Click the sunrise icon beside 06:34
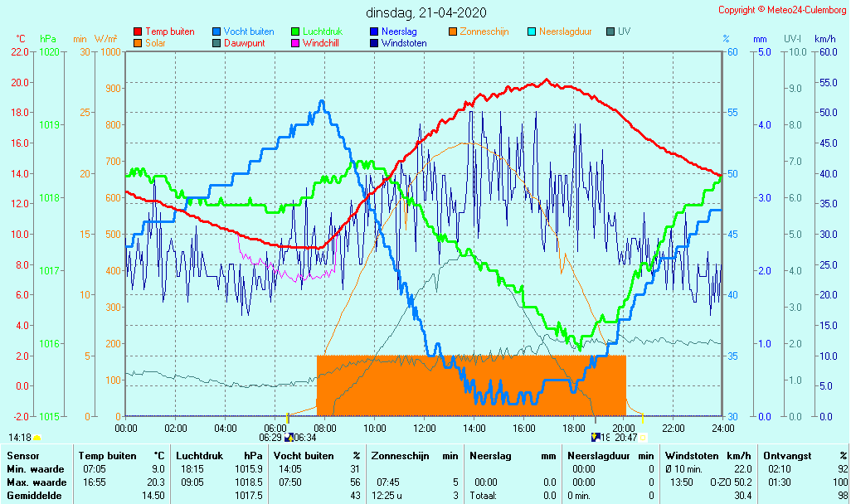Viewport: 851px width, 504px height. (288, 437)
